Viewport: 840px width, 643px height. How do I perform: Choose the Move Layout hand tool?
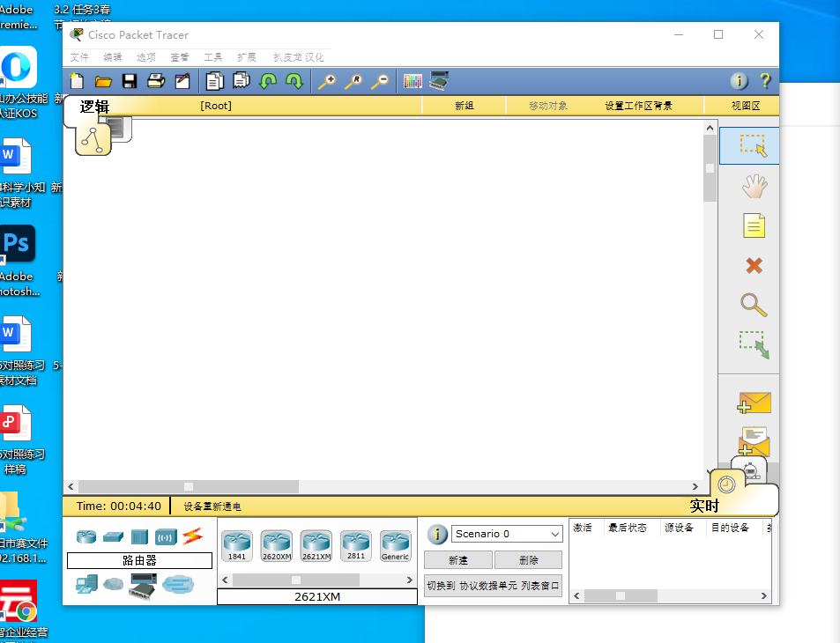[755, 187]
